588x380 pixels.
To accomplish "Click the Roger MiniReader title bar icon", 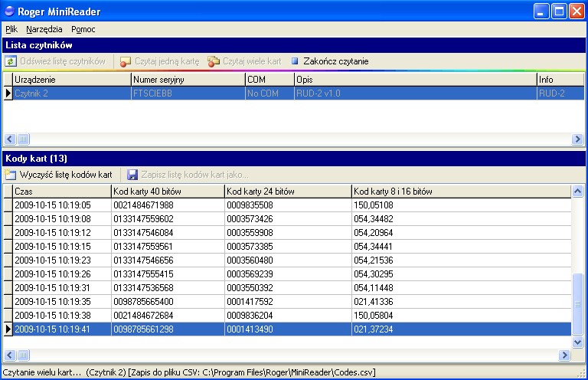I will click(x=9, y=12).
